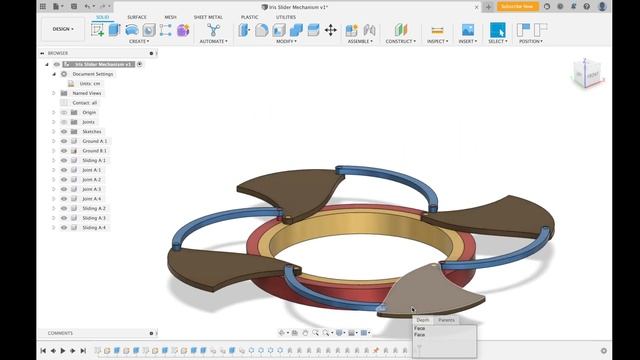Screen dimensions: 640x360
Task: Select the Create Sketch tool
Action: [x=98, y=30]
